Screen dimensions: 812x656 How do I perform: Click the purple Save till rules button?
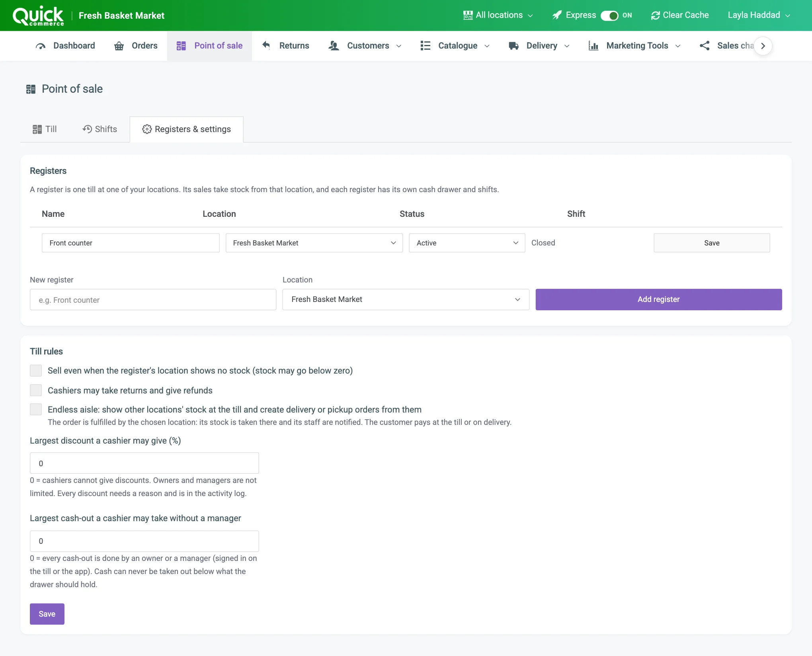(47, 614)
